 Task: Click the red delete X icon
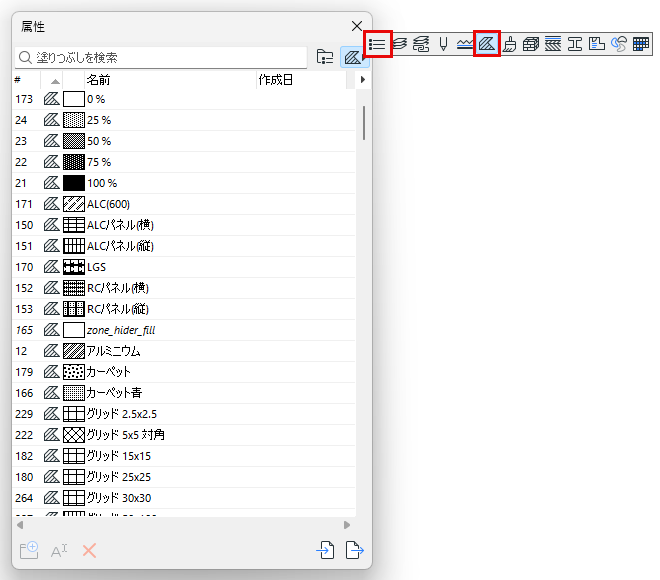click(89, 551)
